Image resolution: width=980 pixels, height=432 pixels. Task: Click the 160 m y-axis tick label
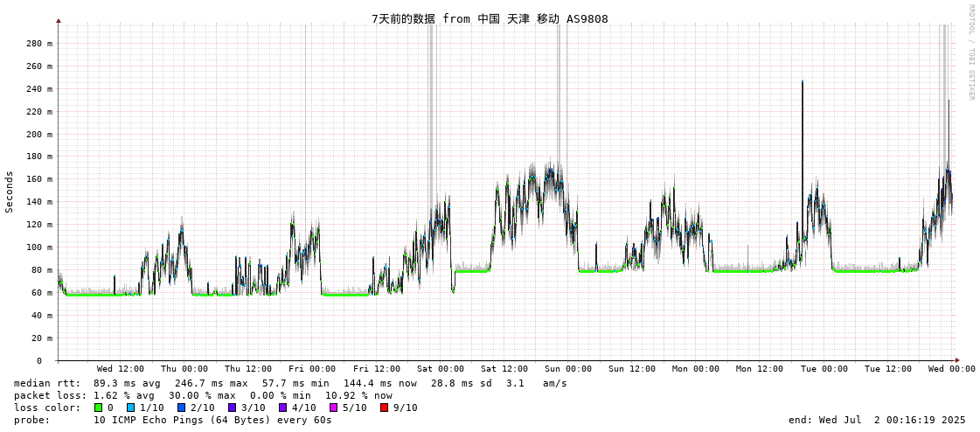[40, 179]
